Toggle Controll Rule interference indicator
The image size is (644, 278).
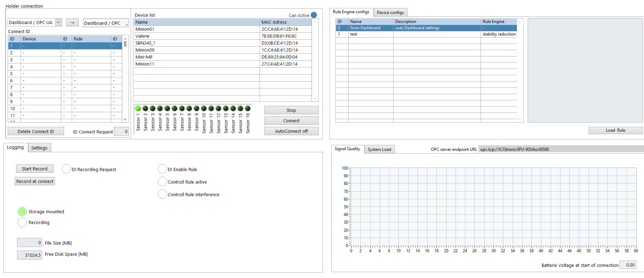pyautogui.click(x=162, y=194)
